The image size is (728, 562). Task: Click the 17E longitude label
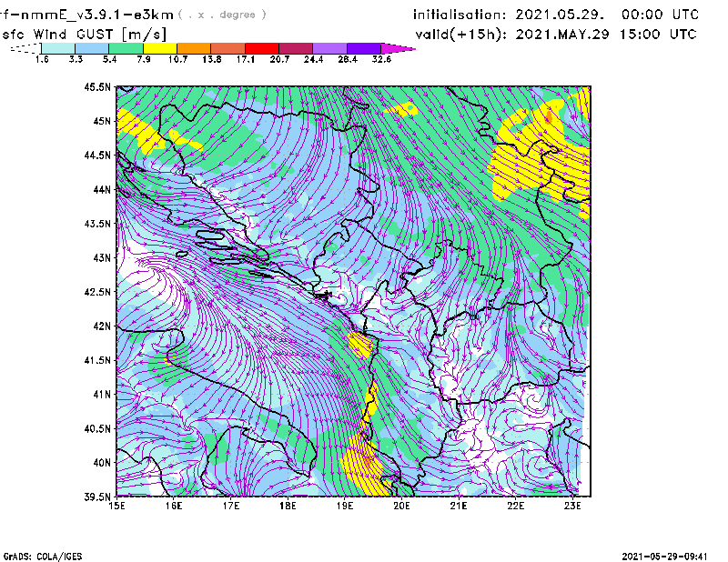[231, 506]
